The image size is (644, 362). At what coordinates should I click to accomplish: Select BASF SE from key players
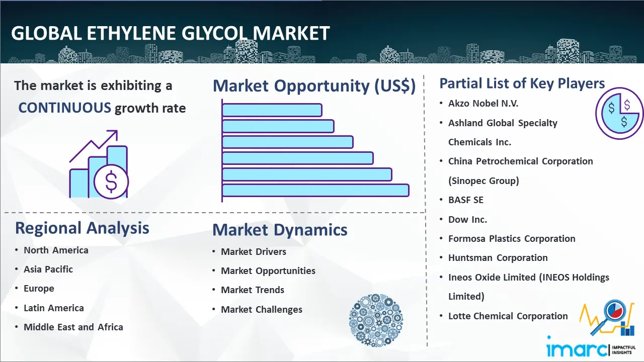pos(466,200)
